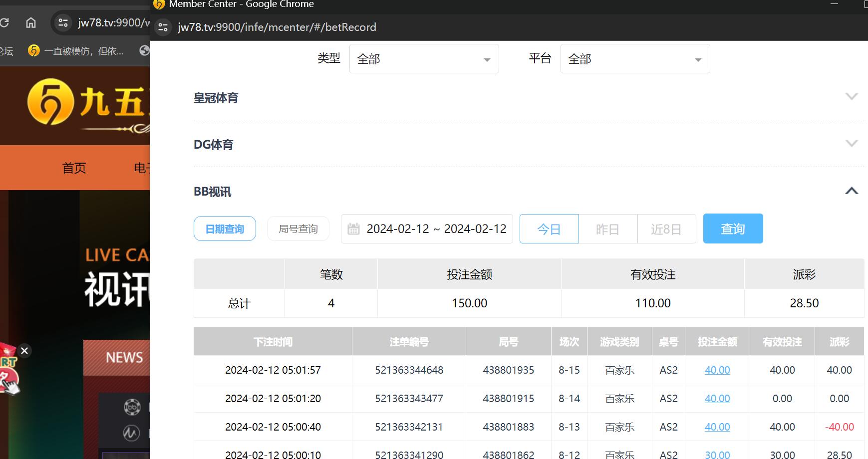Click order number 521363344648

click(x=409, y=370)
